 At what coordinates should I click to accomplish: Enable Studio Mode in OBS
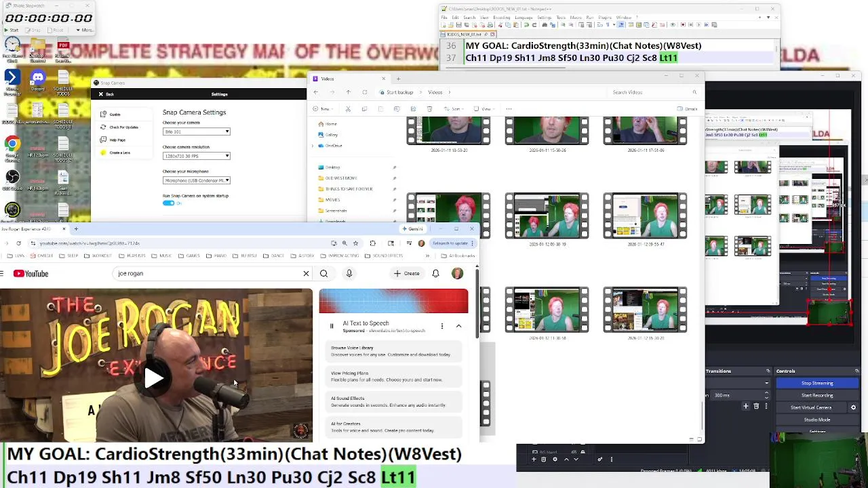[x=817, y=420]
